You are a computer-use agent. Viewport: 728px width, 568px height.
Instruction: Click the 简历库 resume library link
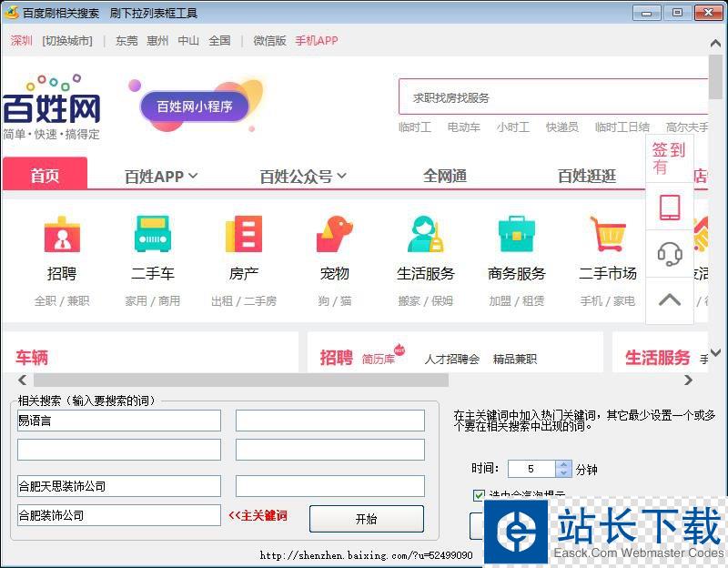click(x=378, y=359)
